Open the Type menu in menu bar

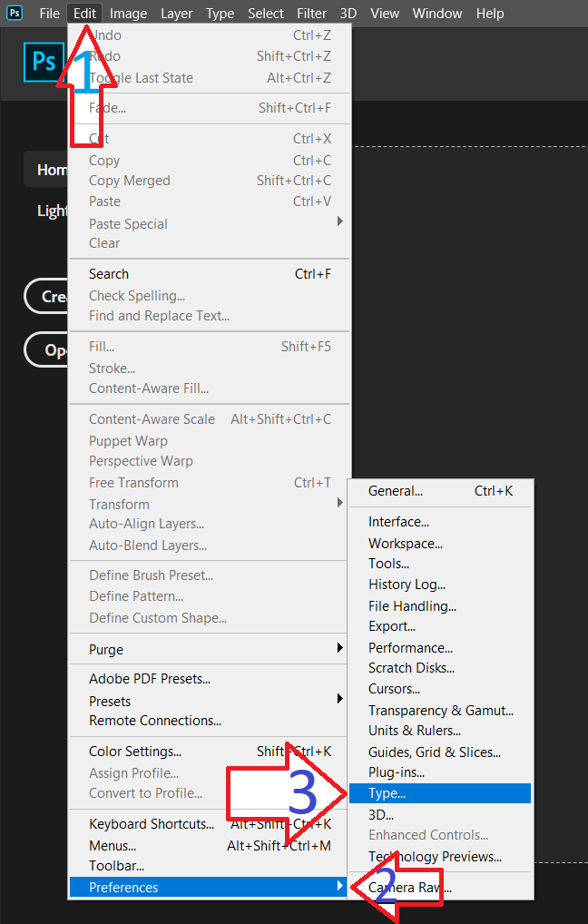[x=220, y=13]
